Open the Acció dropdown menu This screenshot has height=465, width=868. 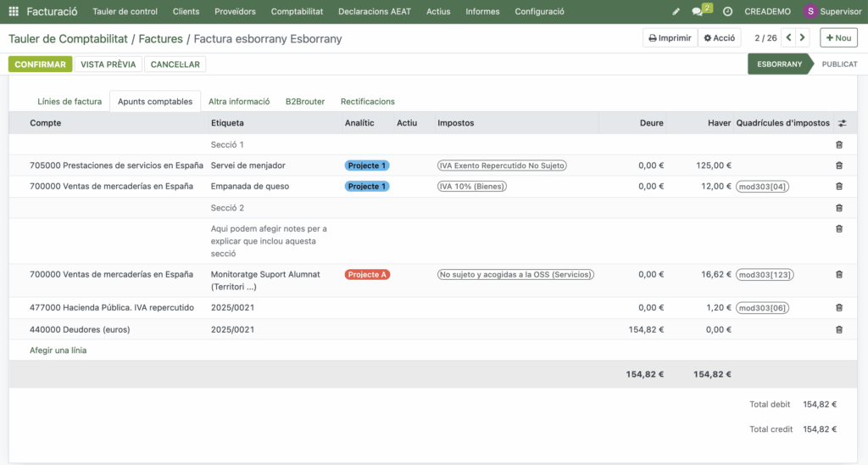tap(720, 38)
